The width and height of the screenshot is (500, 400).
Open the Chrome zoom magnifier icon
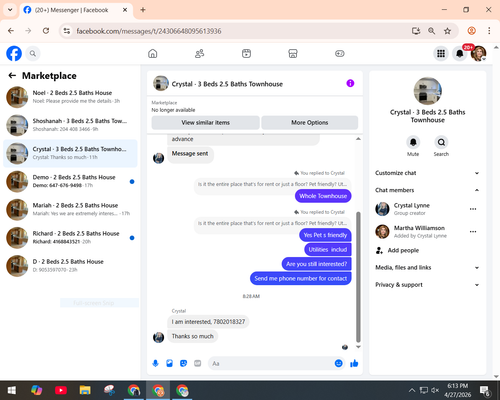pyautogui.click(x=431, y=31)
